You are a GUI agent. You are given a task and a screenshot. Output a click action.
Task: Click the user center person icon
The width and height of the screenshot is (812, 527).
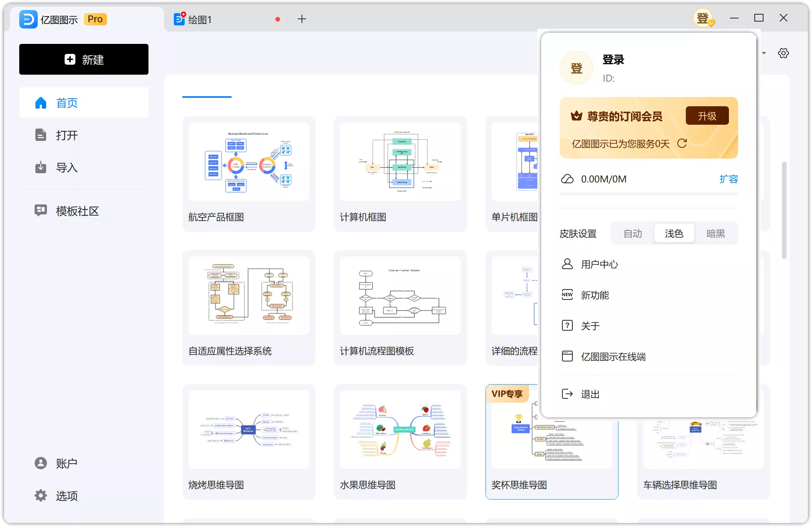(x=567, y=264)
